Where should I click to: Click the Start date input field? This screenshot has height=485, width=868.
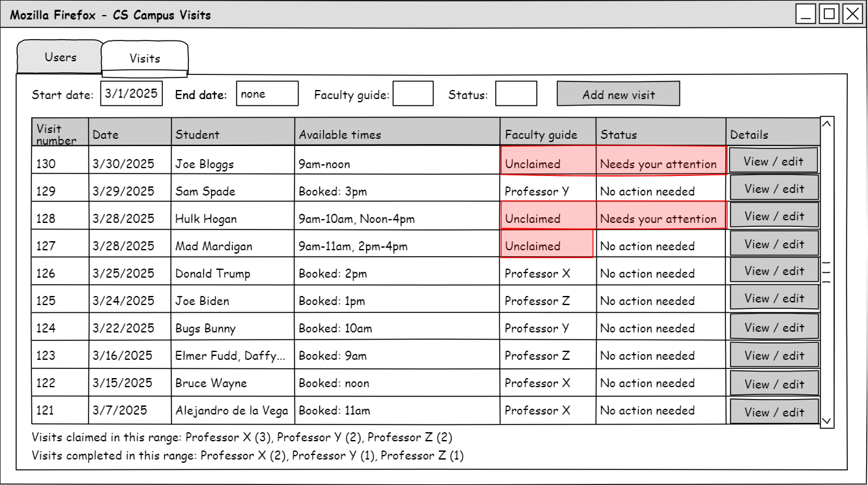coord(132,93)
